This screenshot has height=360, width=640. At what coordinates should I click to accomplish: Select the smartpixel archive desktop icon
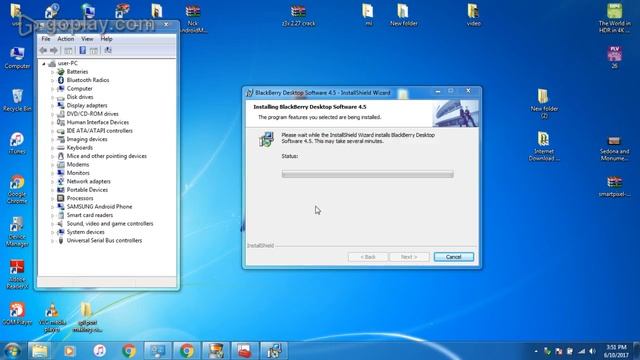(614, 186)
